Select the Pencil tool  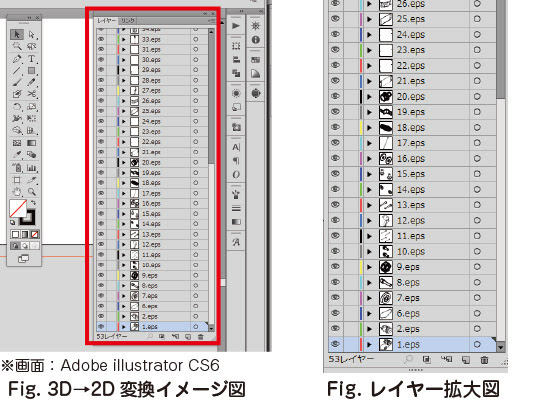[32, 82]
